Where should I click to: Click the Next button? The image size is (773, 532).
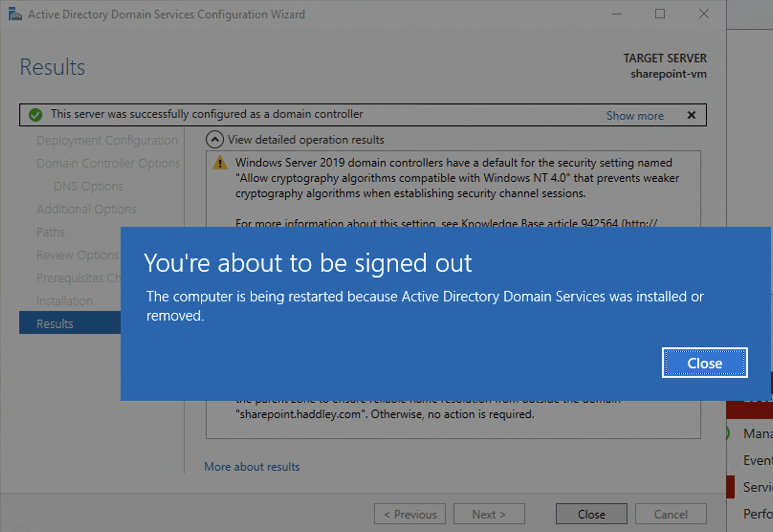(x=489, y=514)
